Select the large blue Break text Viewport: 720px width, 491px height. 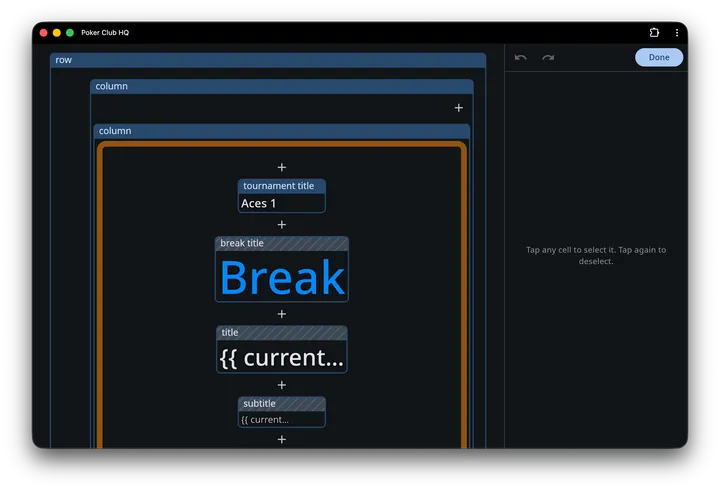pyautogui.click(x=281, y=277)
